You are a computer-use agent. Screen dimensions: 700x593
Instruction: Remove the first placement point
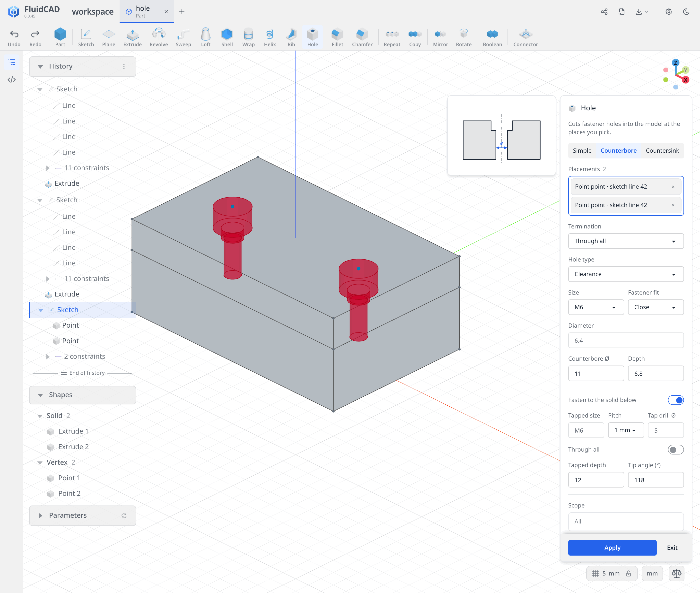coord(673,187)
